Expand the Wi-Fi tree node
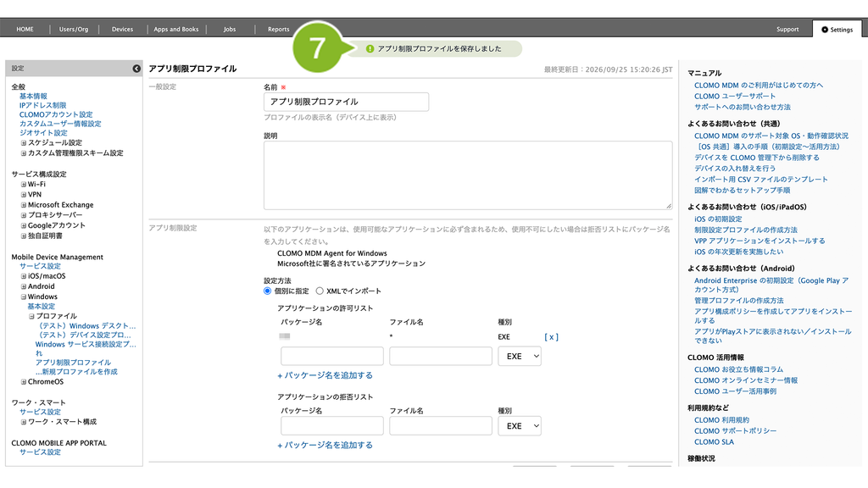 coord(24,184)
